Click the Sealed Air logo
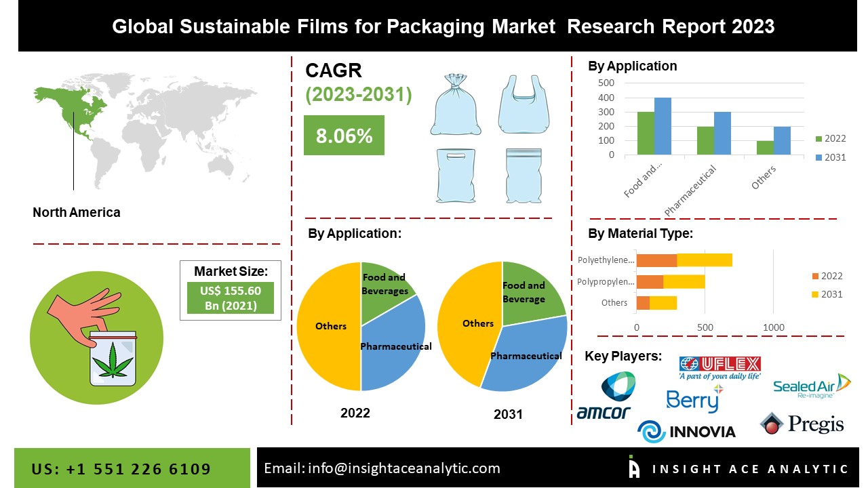Viewport: 868px width, 488px height. 812,386
